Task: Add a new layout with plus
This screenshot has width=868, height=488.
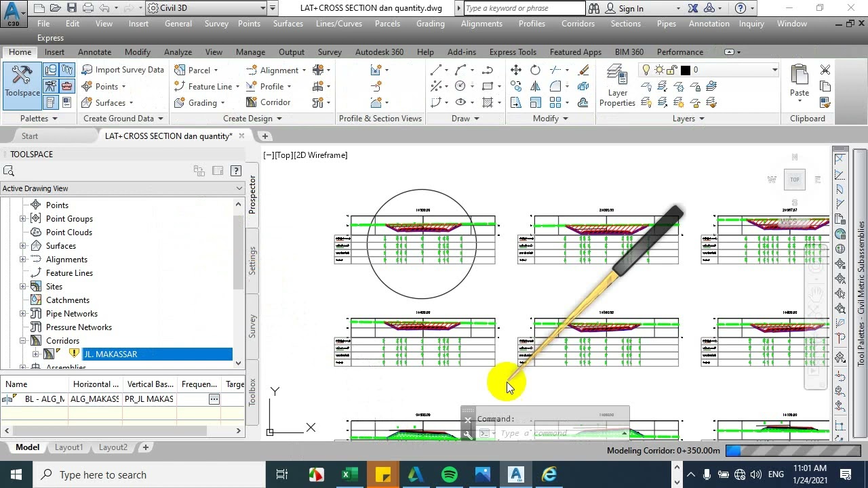Action: [x=145, y=447]
